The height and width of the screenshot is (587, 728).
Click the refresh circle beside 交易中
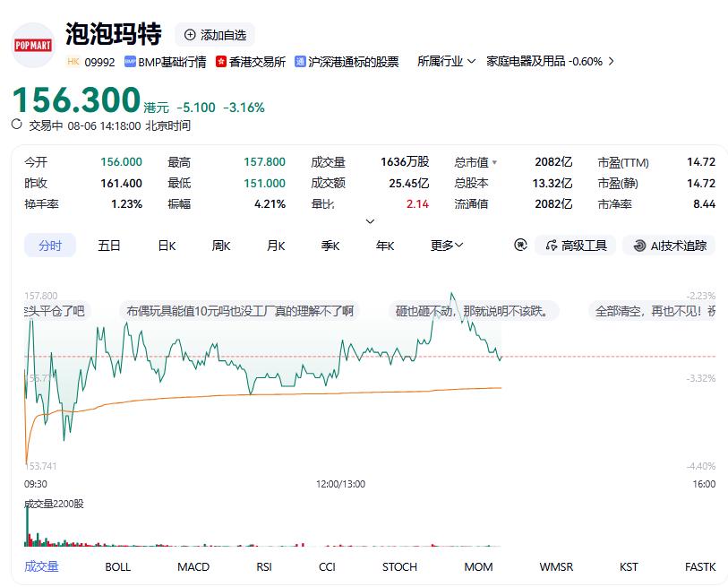click(x=17, y=125)
